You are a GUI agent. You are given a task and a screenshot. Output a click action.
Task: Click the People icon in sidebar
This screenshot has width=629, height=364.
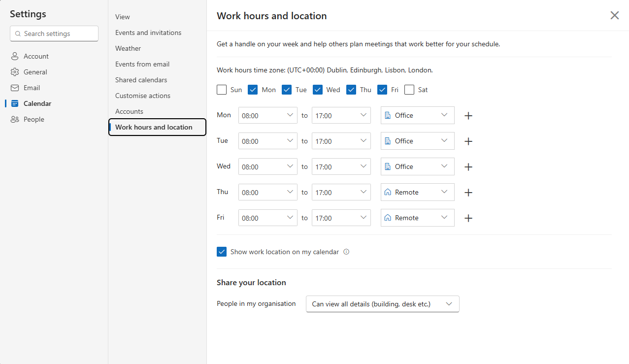click(15, 119)
